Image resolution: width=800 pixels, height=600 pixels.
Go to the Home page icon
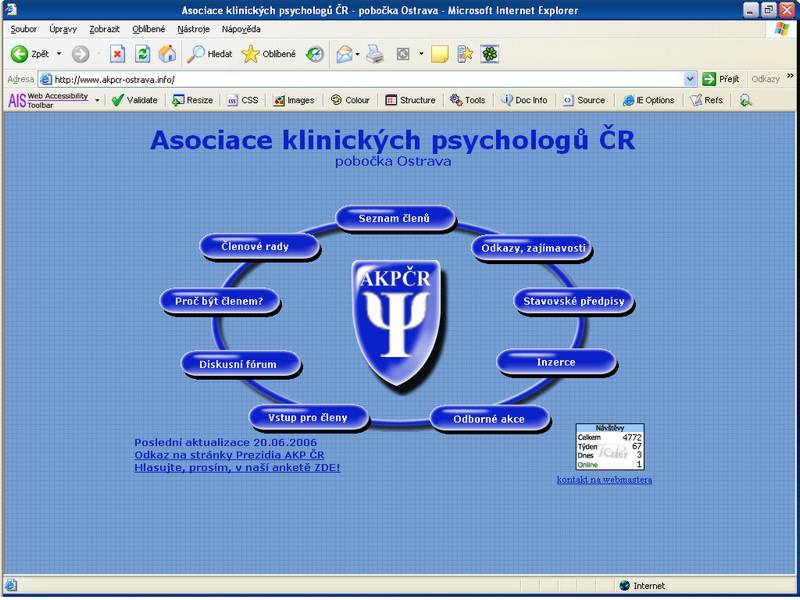pyautogui.click(x=167, y=54)
